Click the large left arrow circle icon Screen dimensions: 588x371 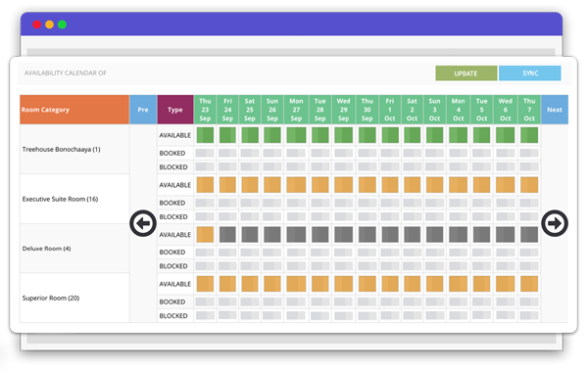143,223
